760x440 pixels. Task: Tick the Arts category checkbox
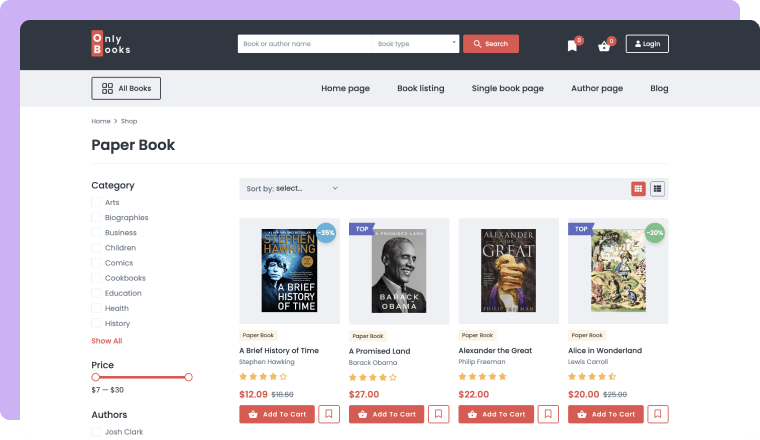(96, 202)
